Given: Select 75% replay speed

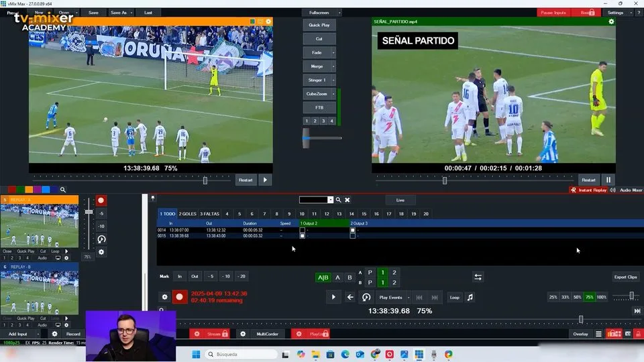Looking at the screenshot, I should click(x=590, y=297).
